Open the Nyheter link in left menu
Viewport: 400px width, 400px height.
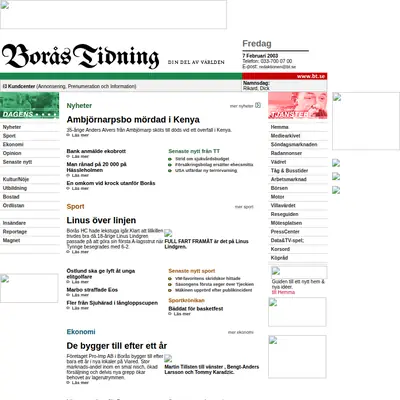point(12,127)
